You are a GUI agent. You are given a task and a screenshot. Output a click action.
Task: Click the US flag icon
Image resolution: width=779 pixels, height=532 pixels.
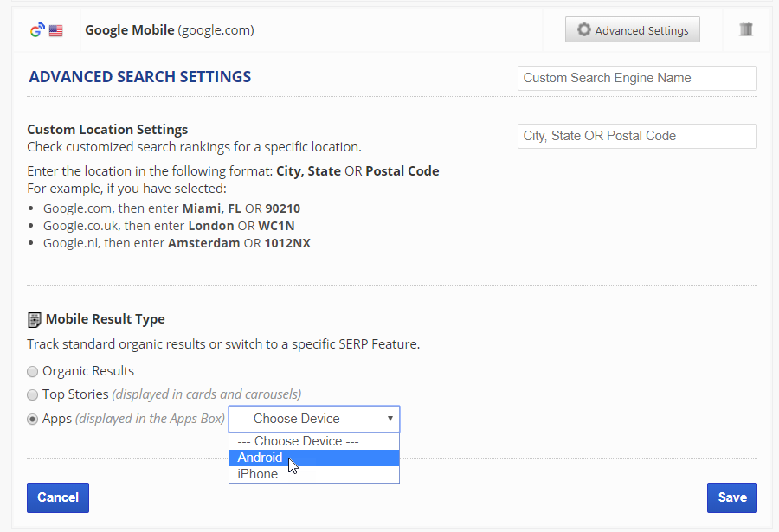pos(55,30)
